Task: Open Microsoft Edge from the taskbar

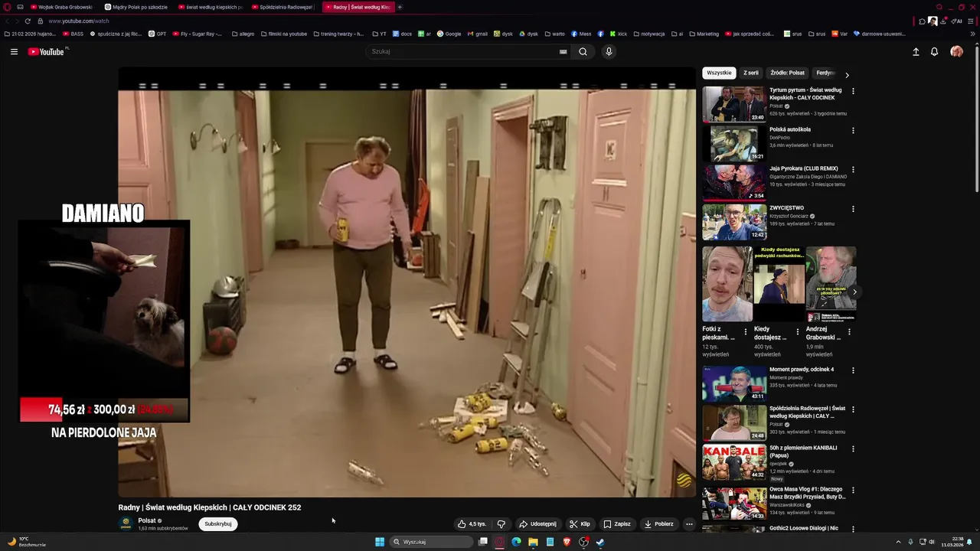Action: 516,542
